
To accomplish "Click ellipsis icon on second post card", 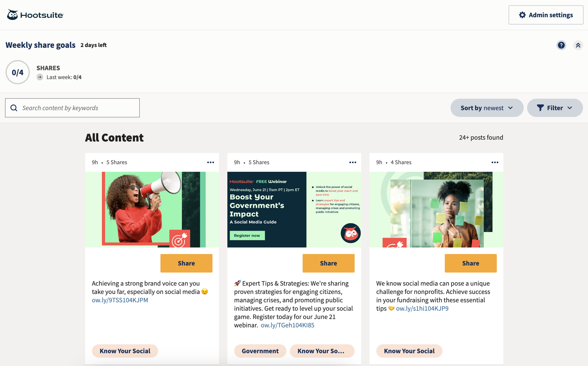I will (353, 162).
